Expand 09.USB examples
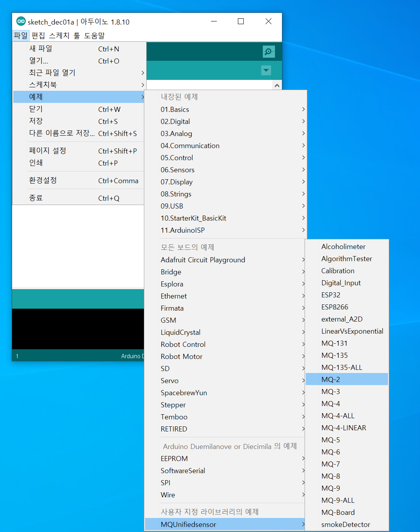This screenshot has height=532, width=420. click(225, 206)
